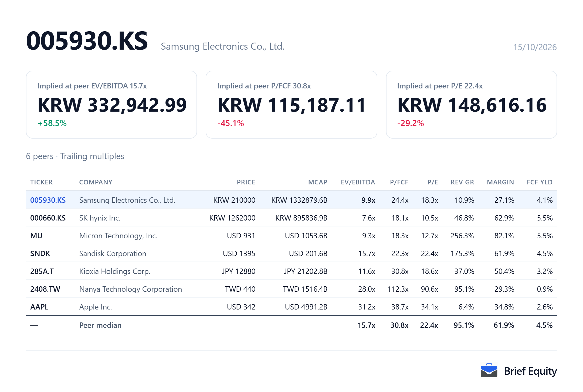Click the Peer median row label

pyautogui.click(x=100, y=325)
